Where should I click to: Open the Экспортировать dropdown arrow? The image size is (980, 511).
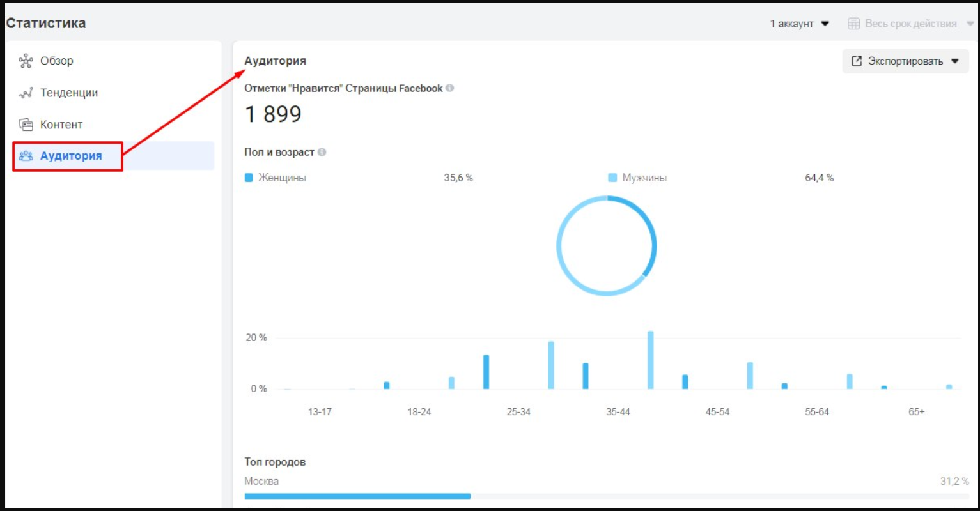[955, 61]
